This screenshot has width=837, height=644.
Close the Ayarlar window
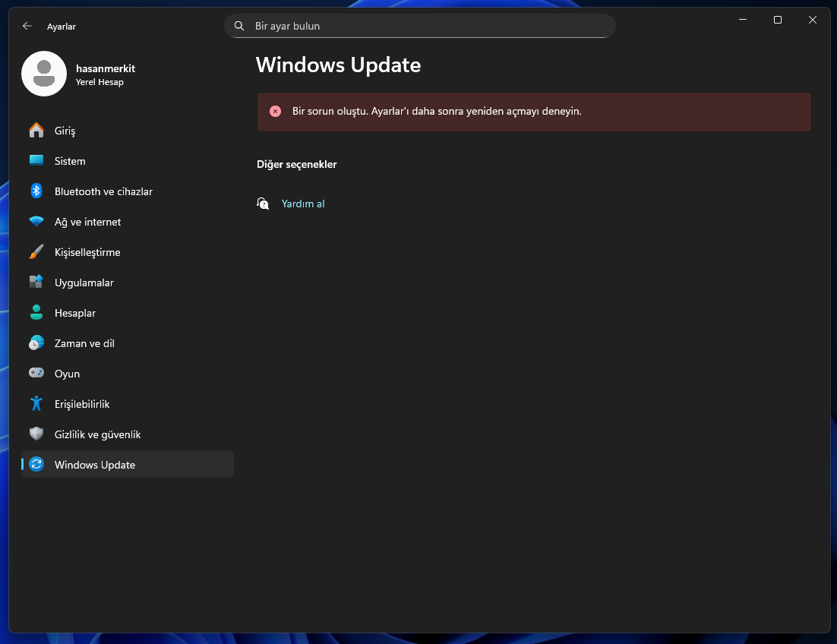tap(813, 20)
